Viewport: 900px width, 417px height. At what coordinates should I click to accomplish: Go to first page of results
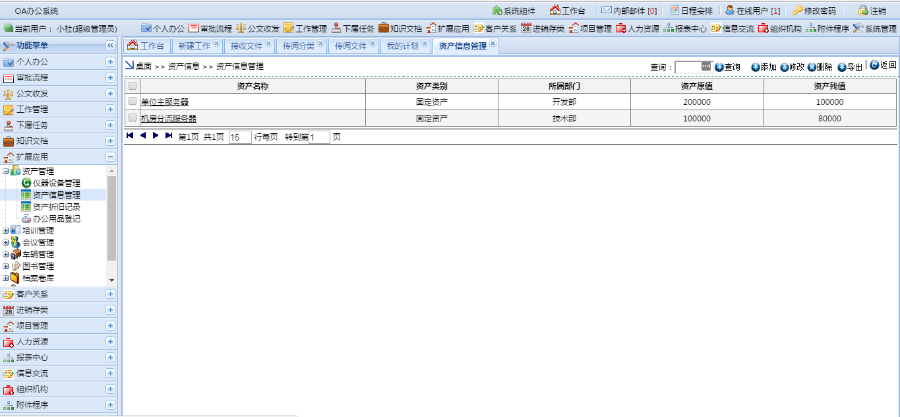click(130, 135)
